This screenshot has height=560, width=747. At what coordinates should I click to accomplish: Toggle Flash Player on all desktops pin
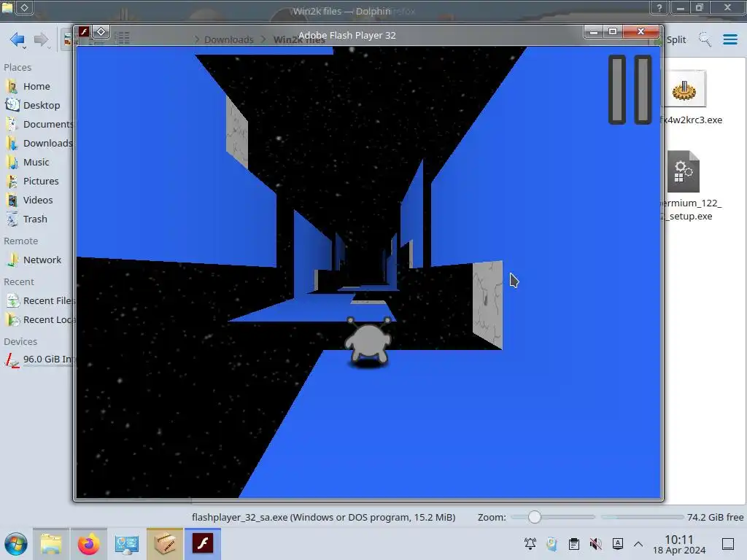pos(101,32)
